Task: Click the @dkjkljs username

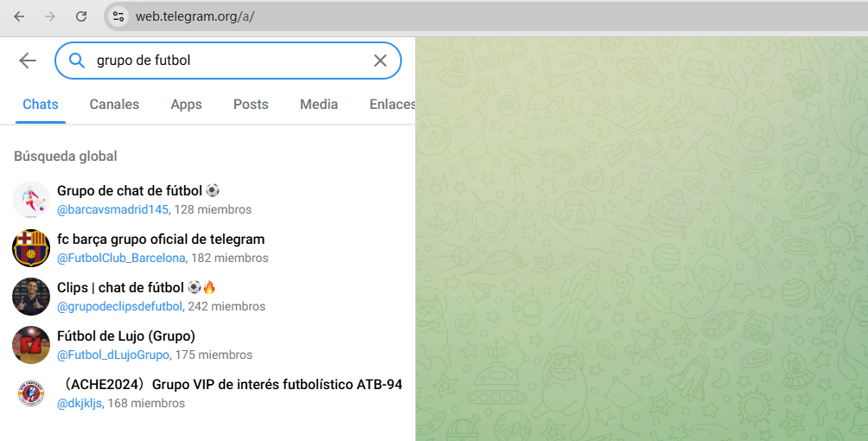Action: point(80,403)
